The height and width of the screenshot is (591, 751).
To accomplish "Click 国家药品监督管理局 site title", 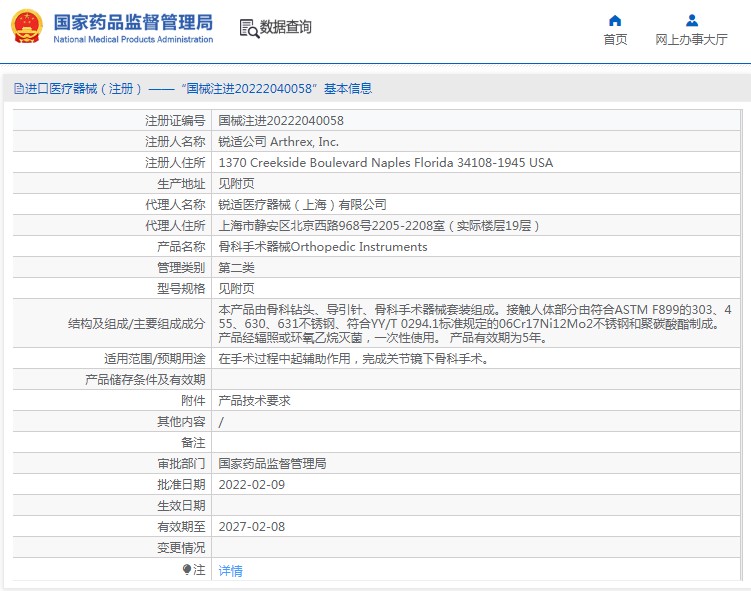I will [x=133, y=22].
